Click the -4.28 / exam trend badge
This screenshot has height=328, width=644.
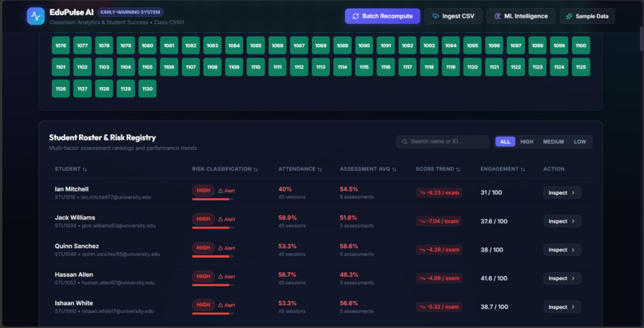point(439,250)
